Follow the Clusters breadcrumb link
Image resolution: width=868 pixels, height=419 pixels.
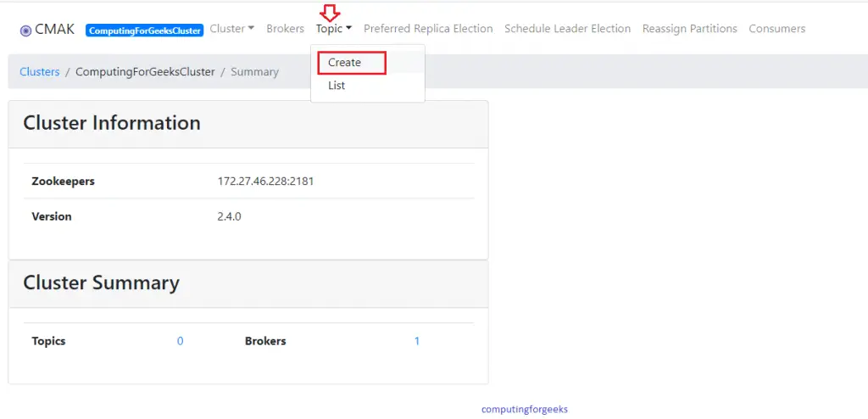tap(39, 71)
